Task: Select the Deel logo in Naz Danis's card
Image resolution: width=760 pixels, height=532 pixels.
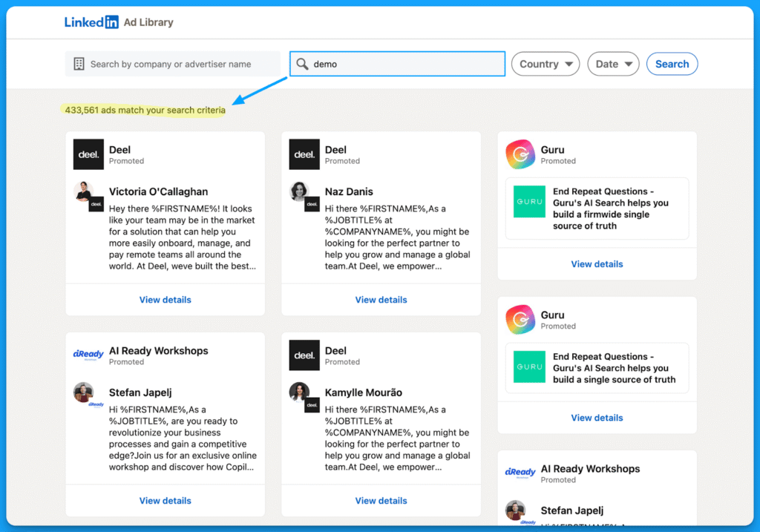Action: (x=304, y=154)
